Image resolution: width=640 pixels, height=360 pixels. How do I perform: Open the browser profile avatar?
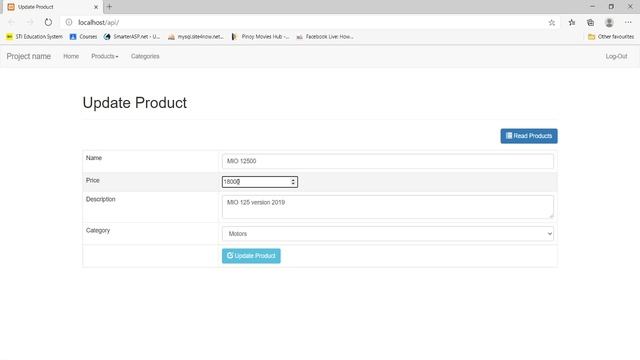[609, 22]
